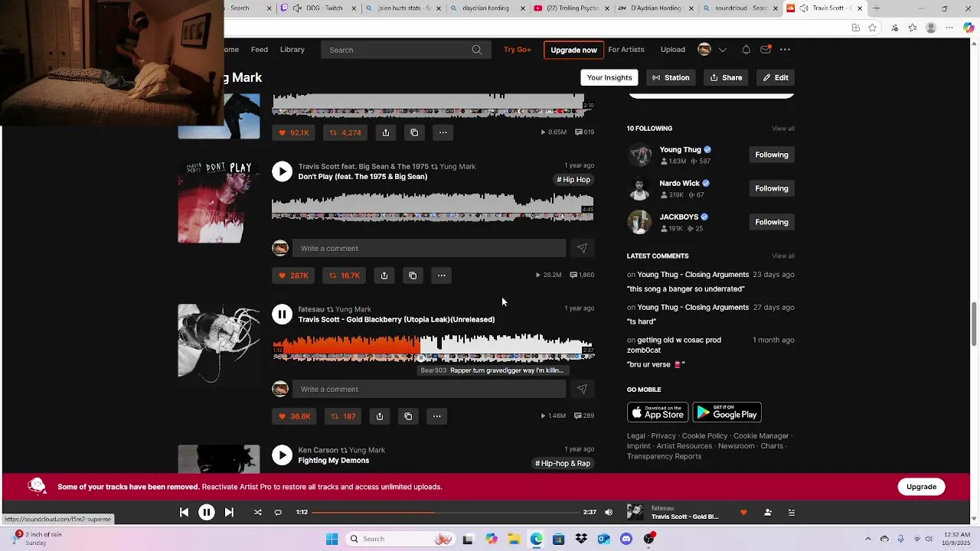The width and height of the screenshot is (980, 551).
Task: Send comment arrow for Don't Play
Action: (582, 248)
